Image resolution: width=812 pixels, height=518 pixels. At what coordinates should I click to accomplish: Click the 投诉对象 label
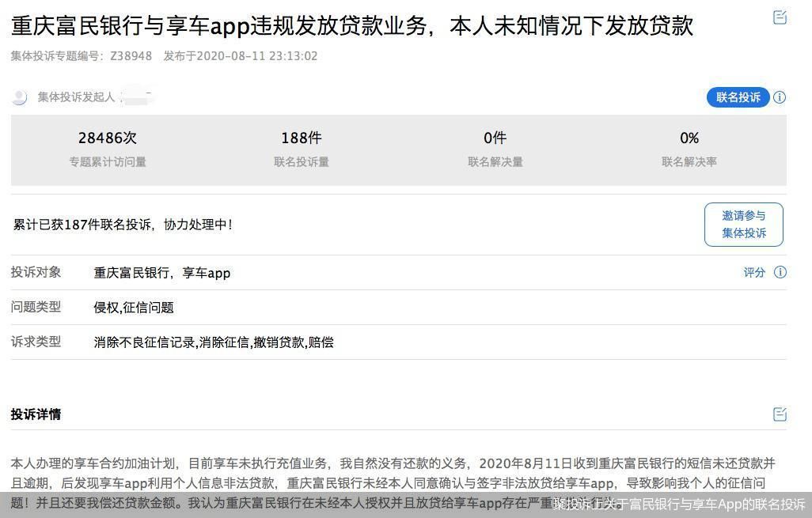coord(36,272)
